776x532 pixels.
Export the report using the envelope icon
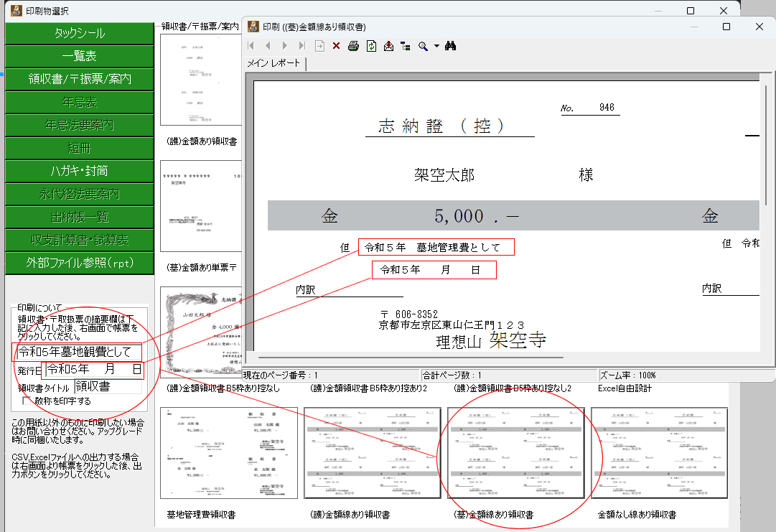click(x=388, y=46)
